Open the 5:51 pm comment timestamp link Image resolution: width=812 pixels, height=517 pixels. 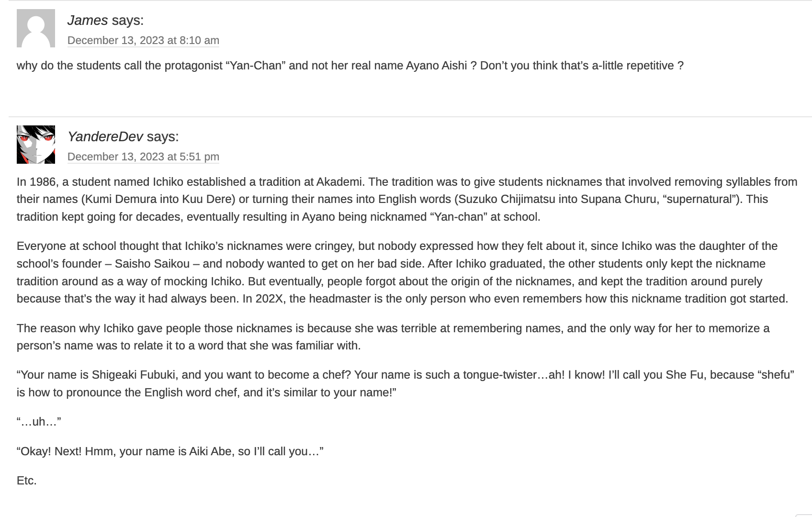pyautogui.click(x=143, y=157)
